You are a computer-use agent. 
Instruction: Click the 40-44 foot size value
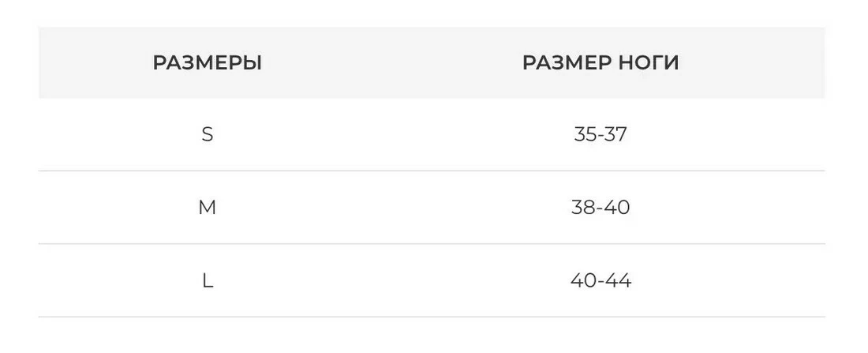coord(600,280)
